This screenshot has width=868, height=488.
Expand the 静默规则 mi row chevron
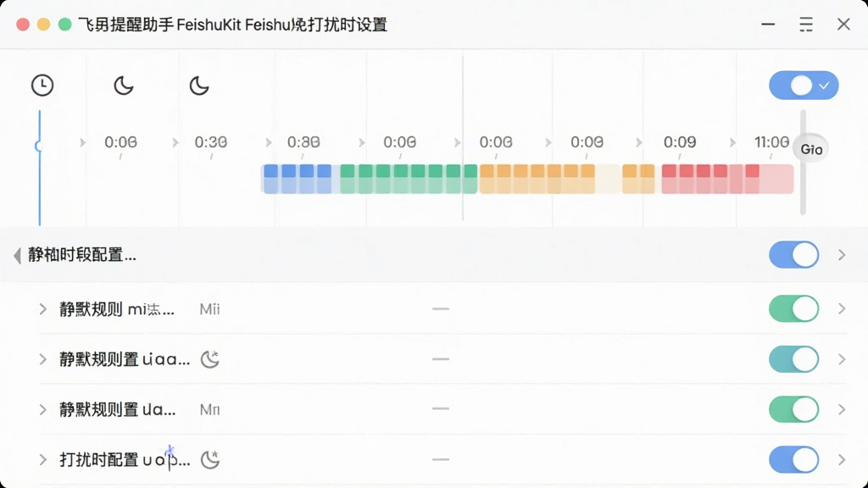point(42,308)
